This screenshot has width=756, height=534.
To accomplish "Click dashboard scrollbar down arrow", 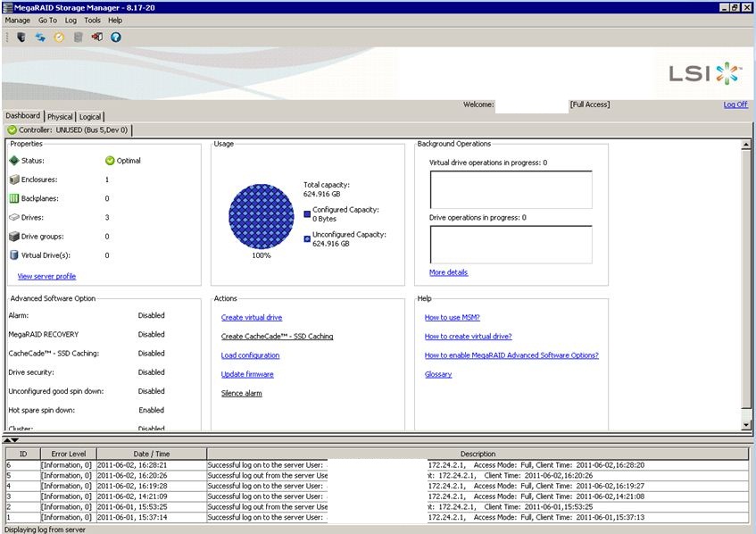I will pos(746,425).
